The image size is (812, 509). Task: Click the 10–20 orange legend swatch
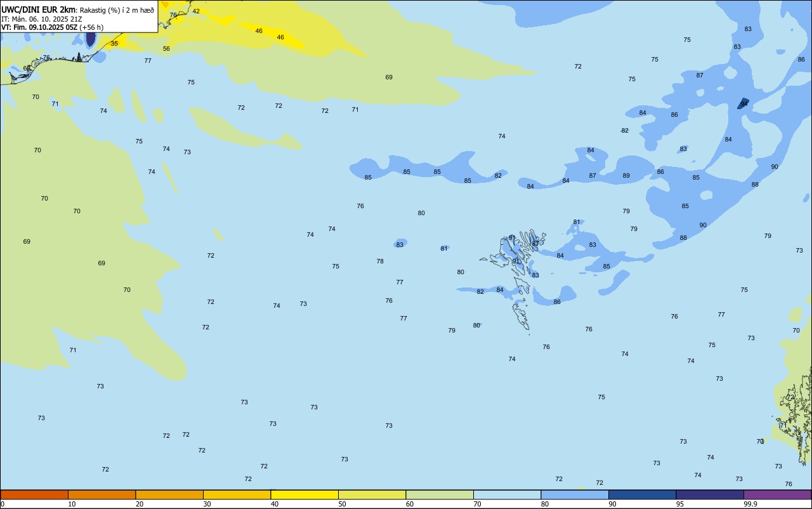101,494
